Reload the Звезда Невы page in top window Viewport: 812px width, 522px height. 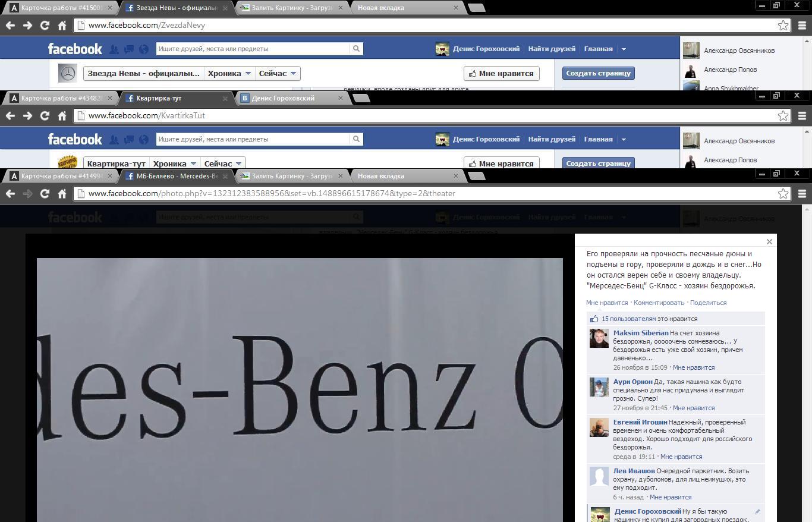tap(45, 26)
